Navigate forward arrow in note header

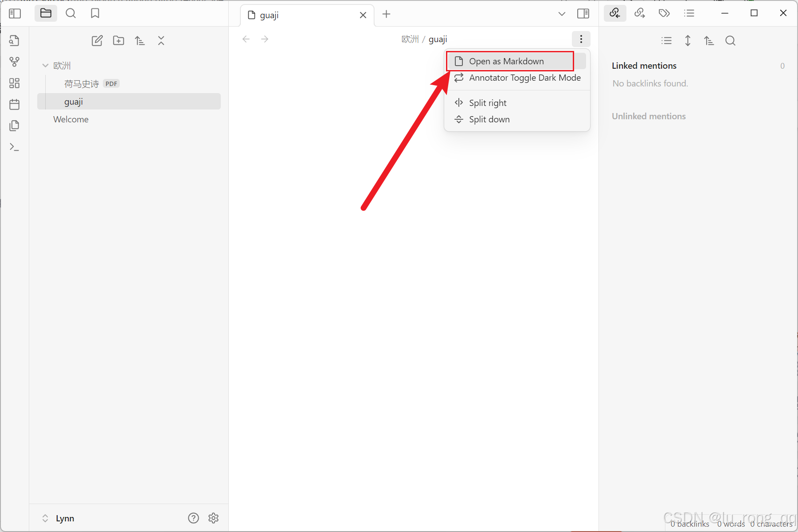click(265, 39)
